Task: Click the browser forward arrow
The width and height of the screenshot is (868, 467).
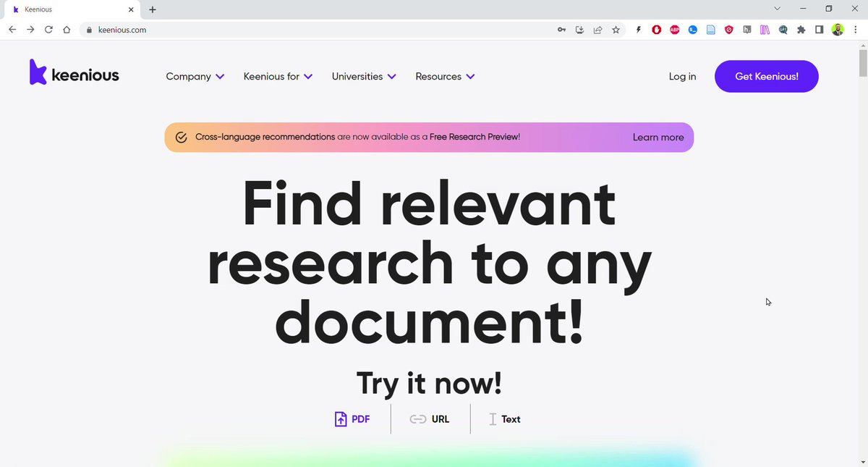Action: click(30, 30)
